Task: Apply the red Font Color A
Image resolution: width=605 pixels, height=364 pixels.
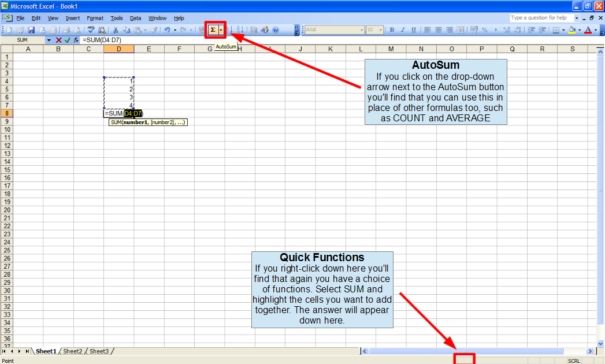Action: tap(588, 29)
